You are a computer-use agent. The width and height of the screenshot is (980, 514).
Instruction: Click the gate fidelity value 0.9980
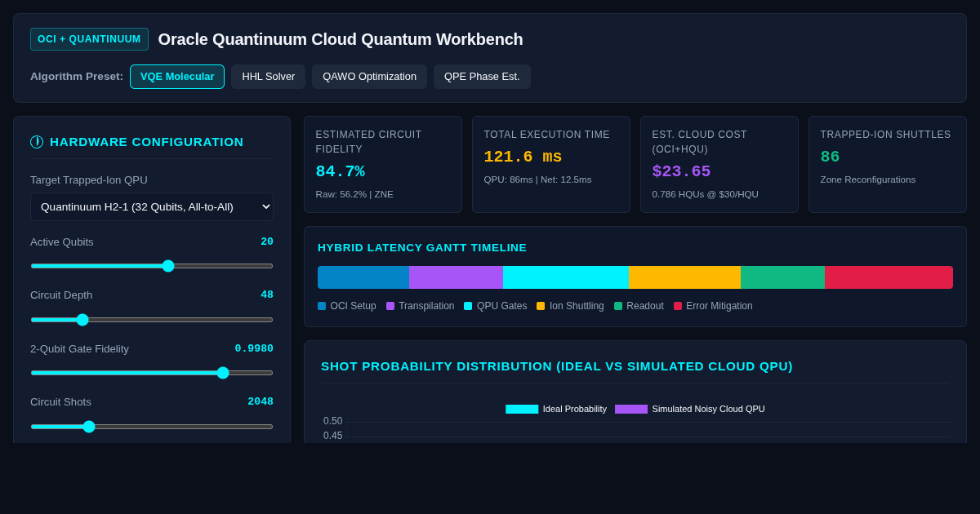[254, 348]
